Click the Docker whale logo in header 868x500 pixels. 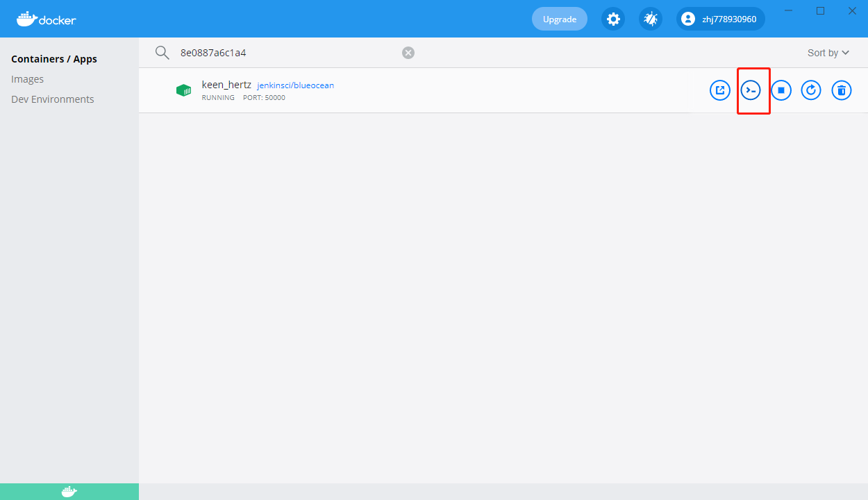pos(46,19)
